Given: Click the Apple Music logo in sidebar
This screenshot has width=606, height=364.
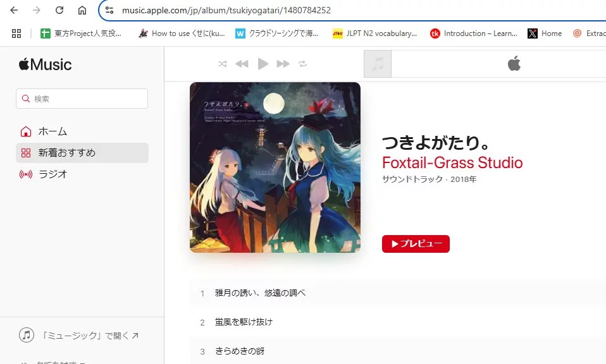Looking at the screenshot, I should pyautogui.click(x=45, y=64).
